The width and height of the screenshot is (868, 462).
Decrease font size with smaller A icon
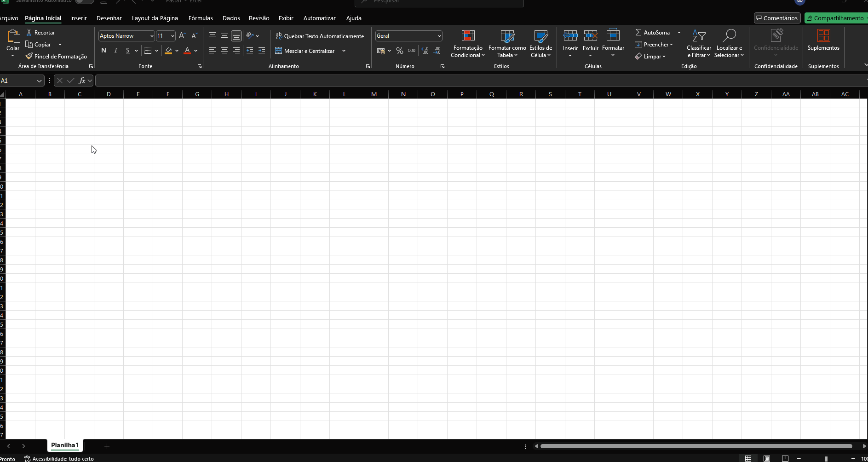(x=194, y=35)
